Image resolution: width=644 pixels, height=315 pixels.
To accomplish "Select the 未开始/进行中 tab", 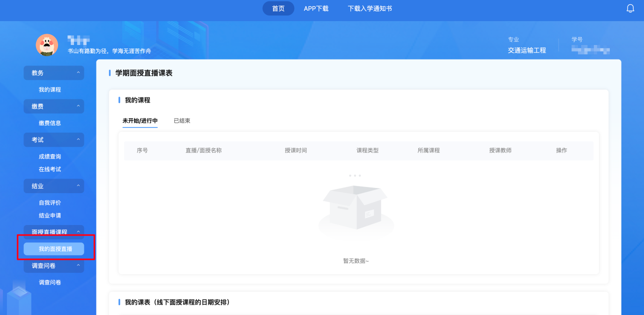I will (140, 121).
